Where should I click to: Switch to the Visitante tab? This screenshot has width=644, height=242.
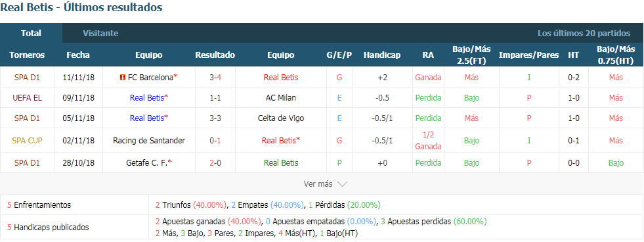100,34
